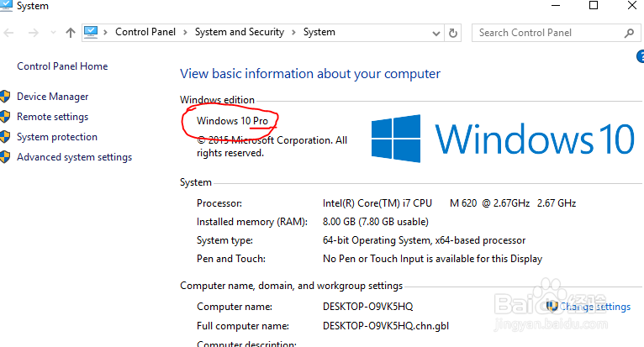Open System and Security breadcrumb

[x=240, y=32]
